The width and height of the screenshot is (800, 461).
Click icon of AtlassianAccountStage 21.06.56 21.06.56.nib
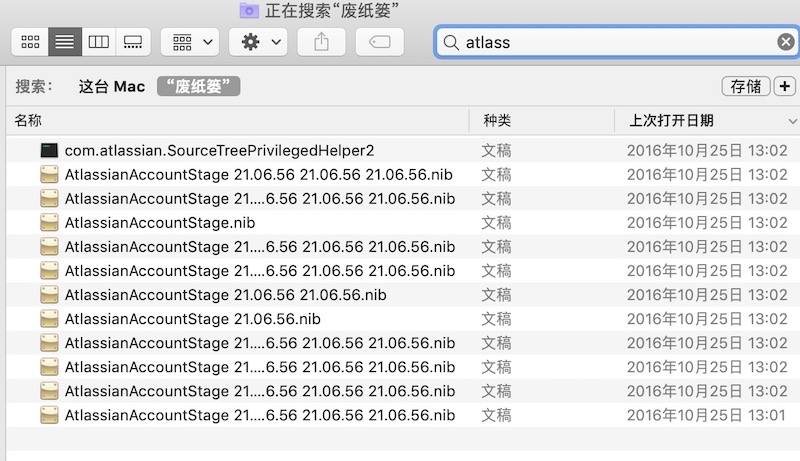pyautogui.click(x=49, y=295)
